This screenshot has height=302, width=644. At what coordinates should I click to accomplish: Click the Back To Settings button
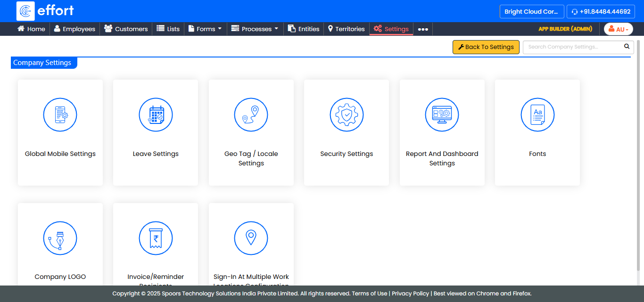(x=486, y=47)
